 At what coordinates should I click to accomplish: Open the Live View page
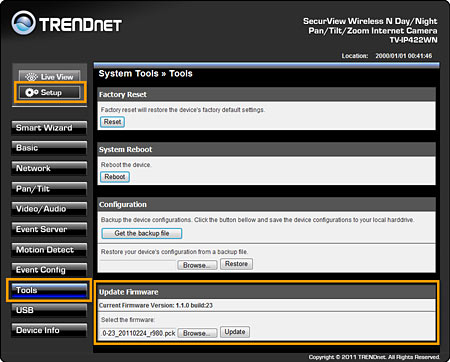coord(49,76)
